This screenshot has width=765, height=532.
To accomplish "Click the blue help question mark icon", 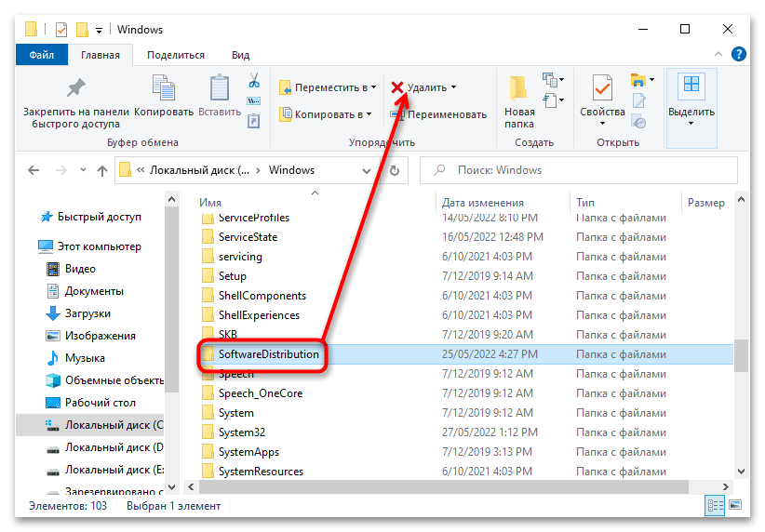I will click(739, 55).
